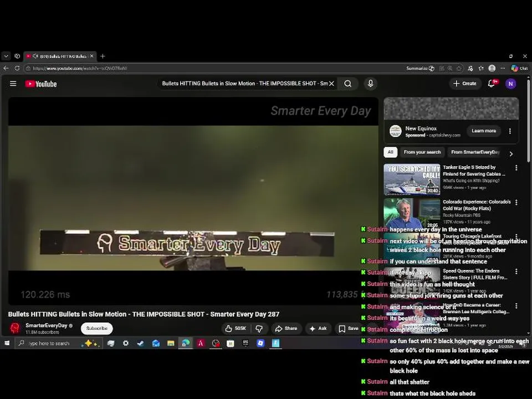
Task: Dislike the video with thumbs down
Action: (259, 328)
